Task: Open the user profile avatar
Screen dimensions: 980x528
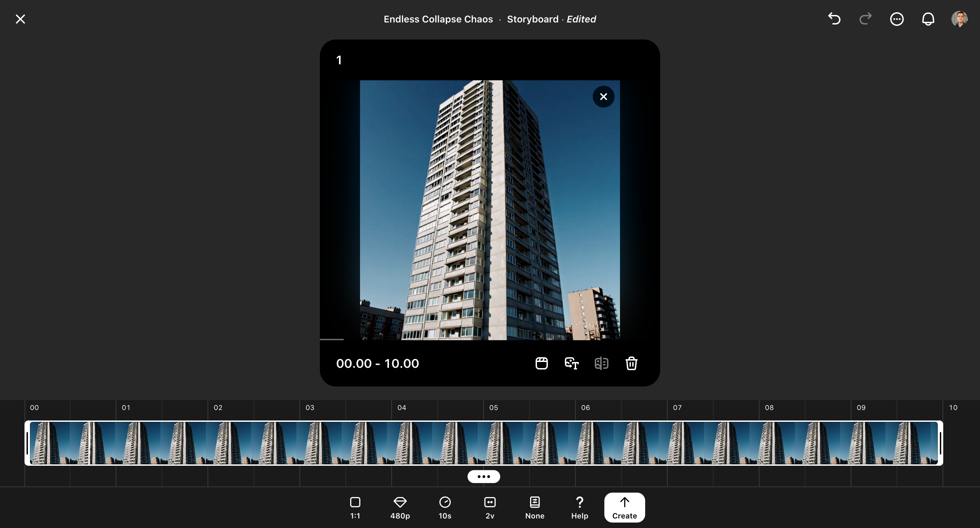Action: [960, 19]
